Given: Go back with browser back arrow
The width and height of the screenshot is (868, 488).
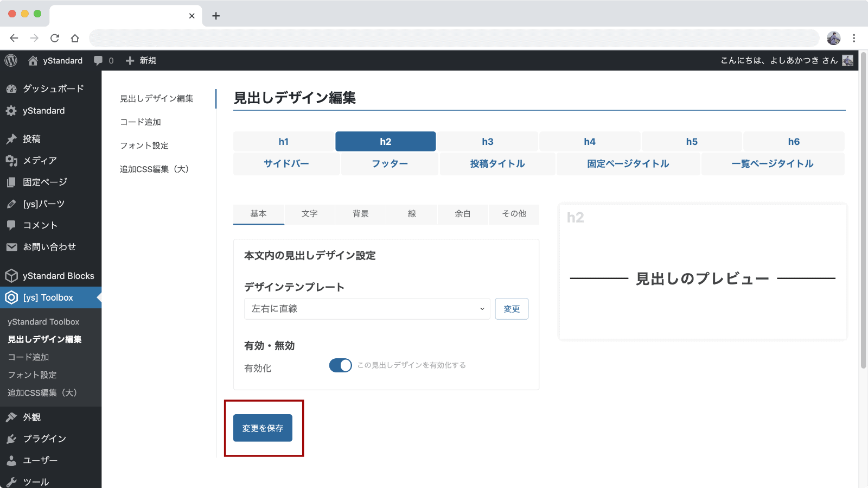Looking at the screenshot, I should [x=14, y=38].
